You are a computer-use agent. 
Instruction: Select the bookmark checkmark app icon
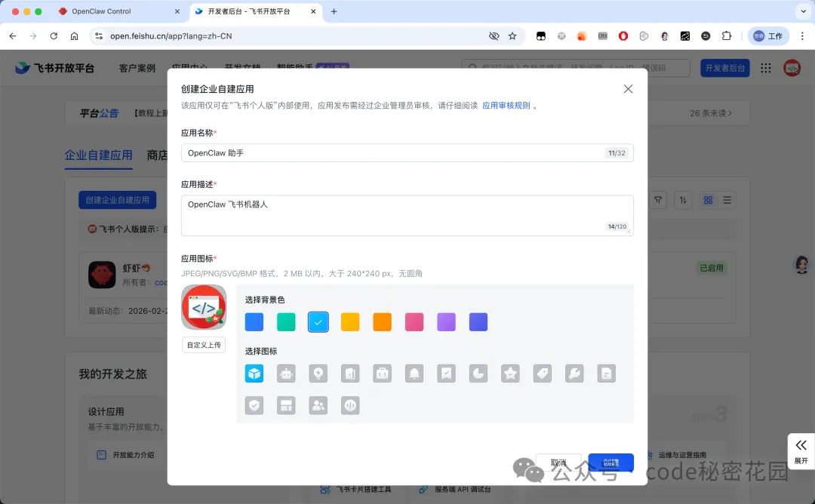[446, 373]
